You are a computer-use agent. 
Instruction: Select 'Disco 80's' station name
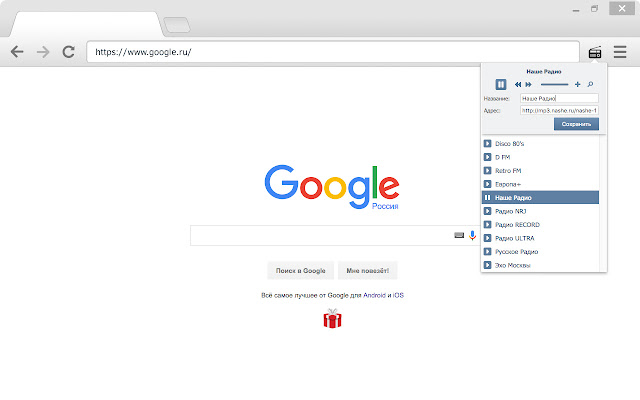[509, 144]
